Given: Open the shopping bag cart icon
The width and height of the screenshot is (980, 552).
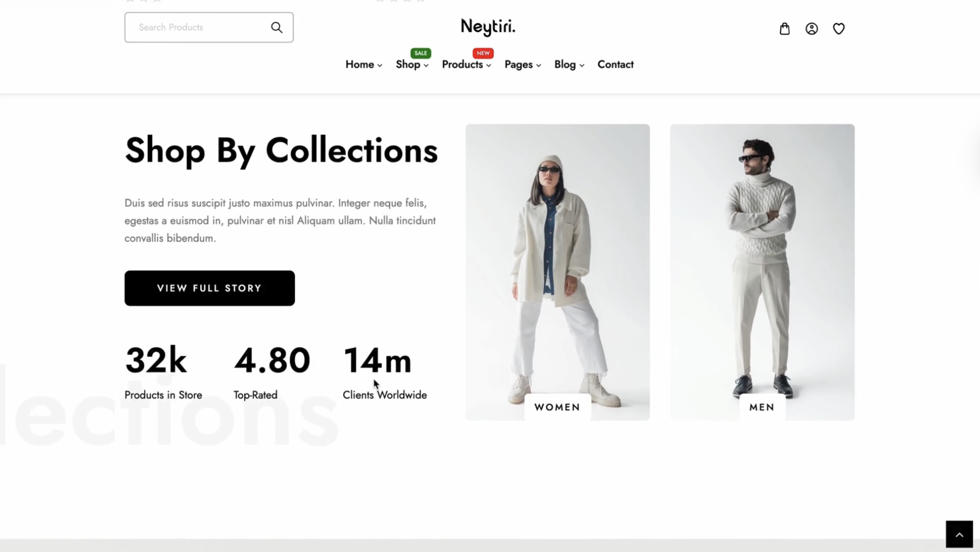Looking at the screenshot, I should [784, 28].
